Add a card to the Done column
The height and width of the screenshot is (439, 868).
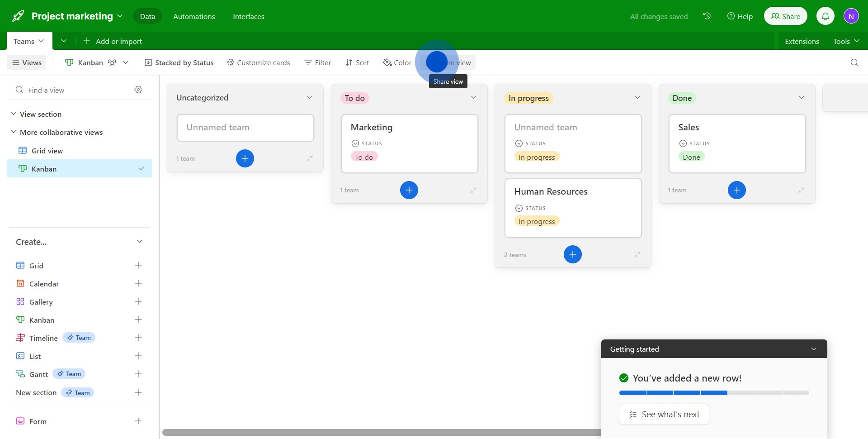coord(737,190)
